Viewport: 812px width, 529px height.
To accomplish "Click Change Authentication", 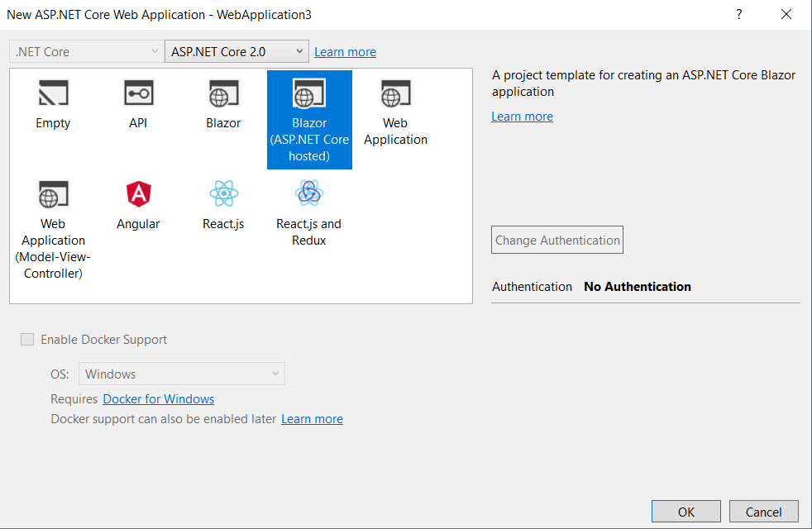I will pos(556,240).
